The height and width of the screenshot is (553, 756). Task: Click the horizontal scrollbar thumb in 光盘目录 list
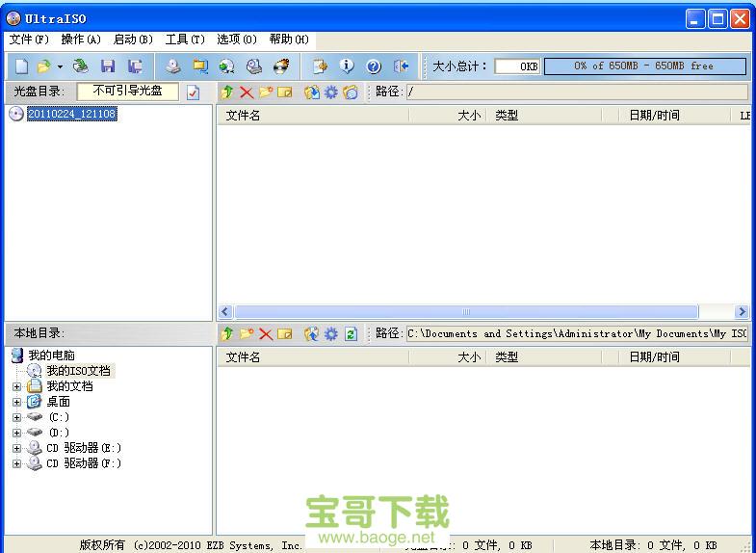point(466,312)
